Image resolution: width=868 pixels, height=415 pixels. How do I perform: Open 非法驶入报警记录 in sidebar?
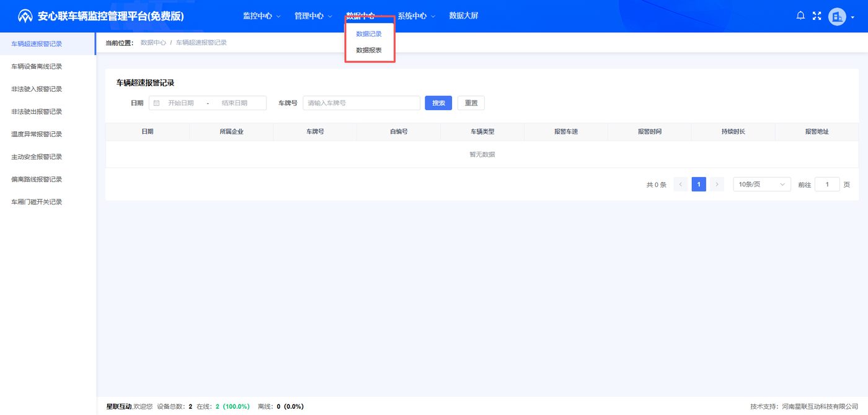[48, 89]
